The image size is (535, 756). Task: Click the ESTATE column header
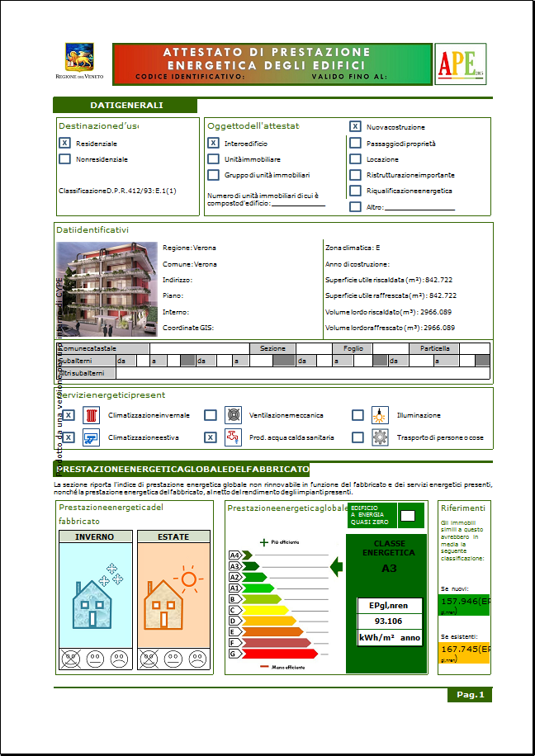(173, 536)
